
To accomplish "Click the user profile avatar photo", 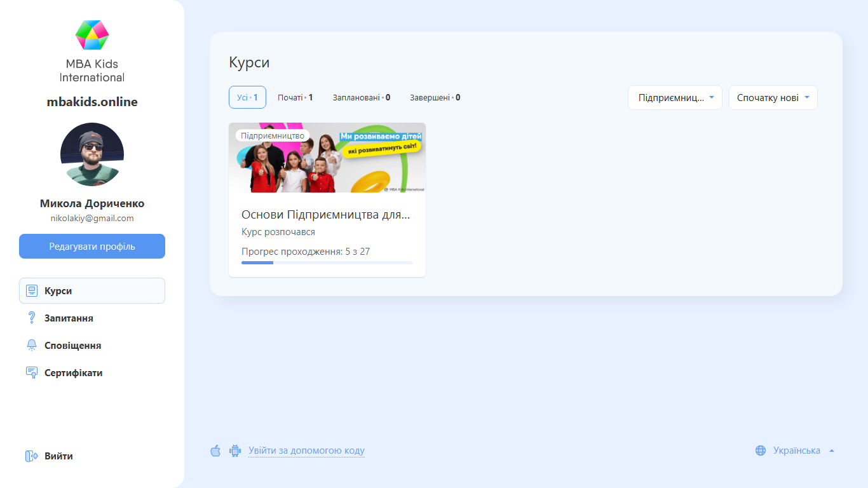I will click(92, 154).
